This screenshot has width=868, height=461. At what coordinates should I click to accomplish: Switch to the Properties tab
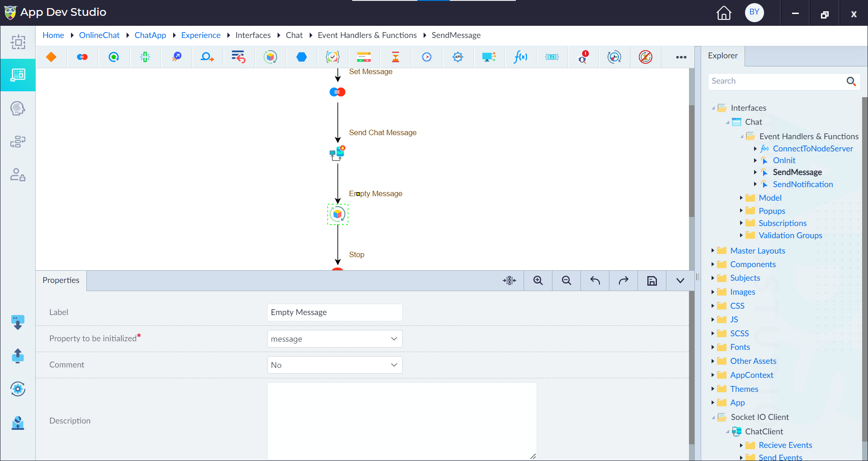pos(61,280)
